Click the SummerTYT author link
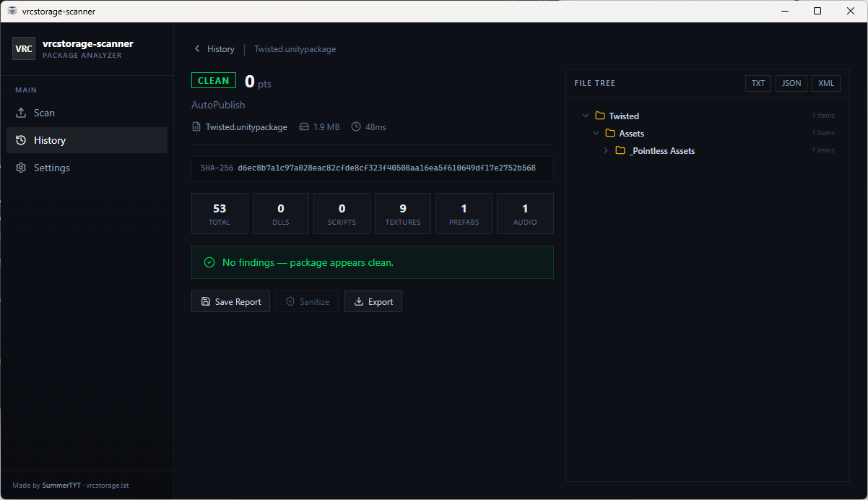 click(61, 486)
